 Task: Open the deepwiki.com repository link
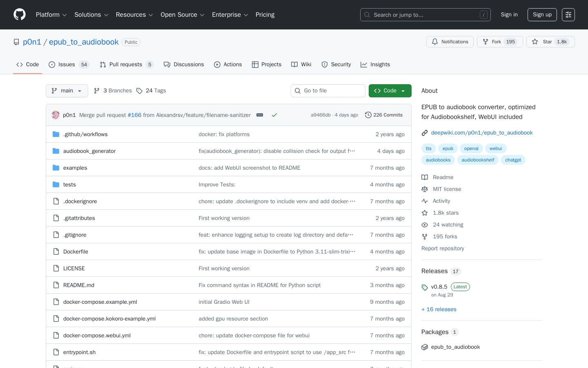click(x=482, y=132)
